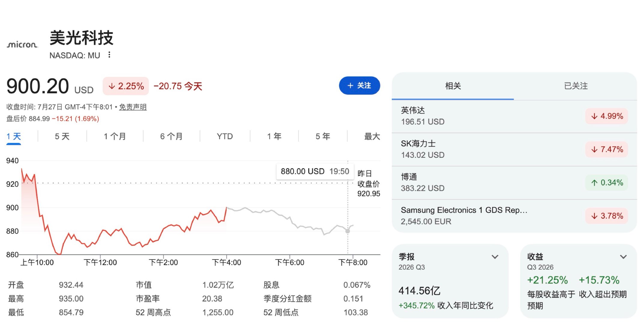Click the 最高 value 935.00
Image resolution: width=644 pixels, height=324 pixels.
(x=71, y=299)
